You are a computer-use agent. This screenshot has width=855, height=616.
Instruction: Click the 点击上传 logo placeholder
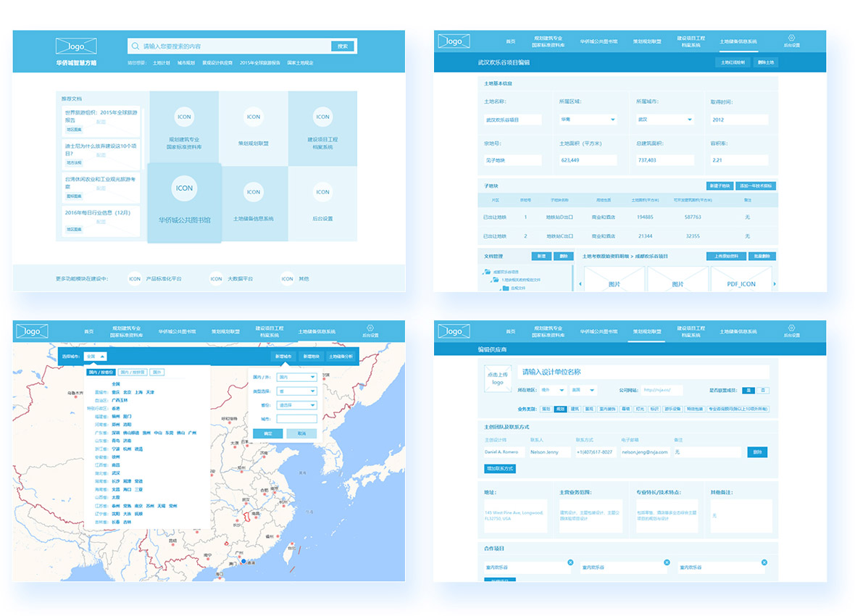pyautogui.click(x=498, y=378)
